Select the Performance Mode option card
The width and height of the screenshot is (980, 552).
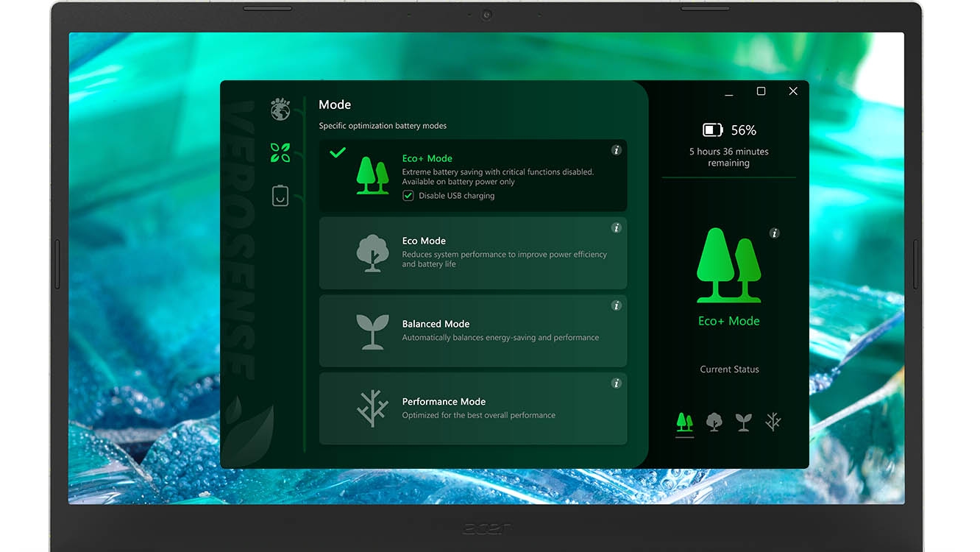473,408
